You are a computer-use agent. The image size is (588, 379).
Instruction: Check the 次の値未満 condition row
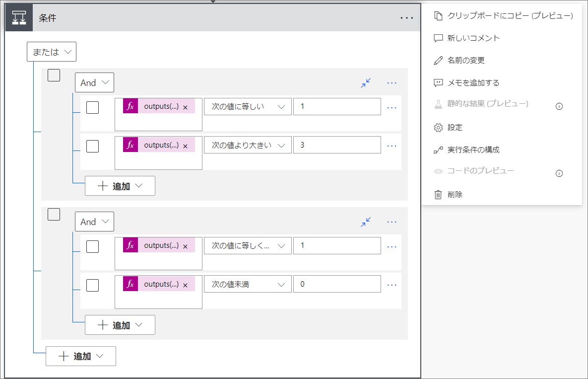click(x=93, y=285)
